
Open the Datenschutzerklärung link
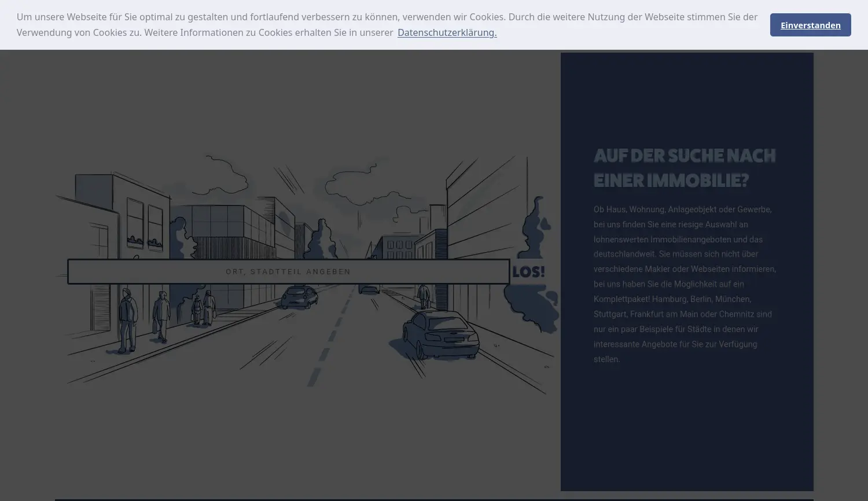(447, 32)
